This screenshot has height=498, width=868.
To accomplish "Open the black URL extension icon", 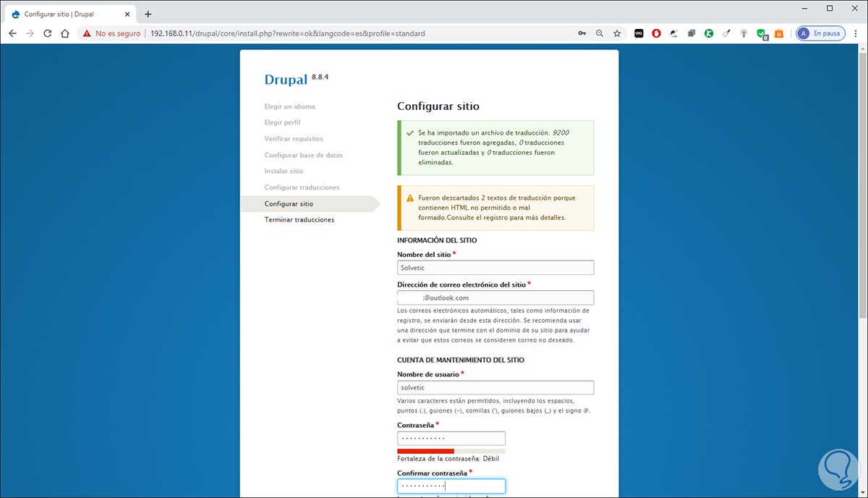I will 639,33.
